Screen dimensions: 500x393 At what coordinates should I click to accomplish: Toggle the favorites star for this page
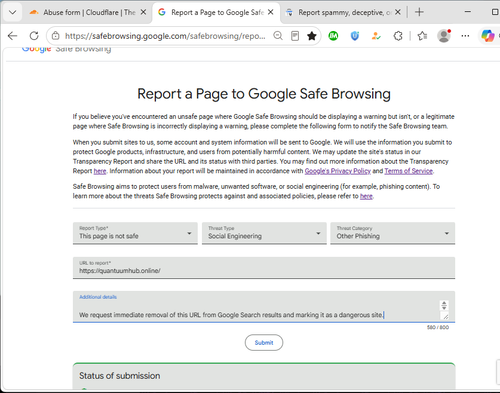click(312, 36)
